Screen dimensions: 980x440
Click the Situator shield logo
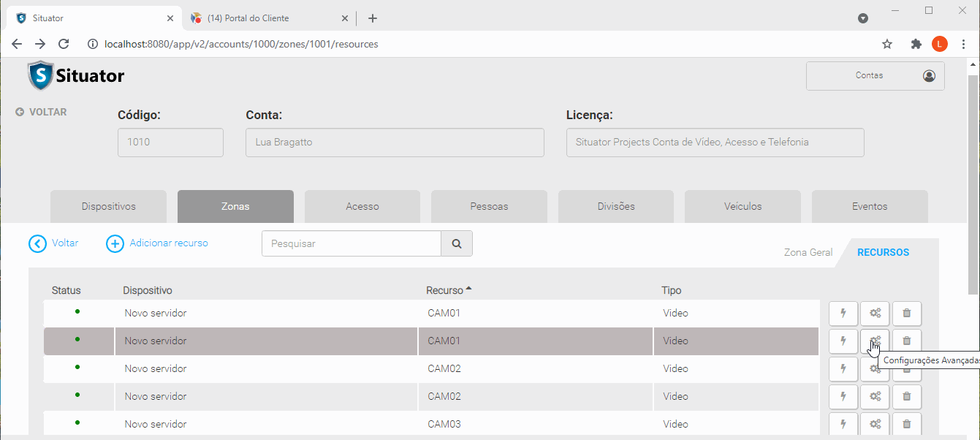click(x=41, y=75)
